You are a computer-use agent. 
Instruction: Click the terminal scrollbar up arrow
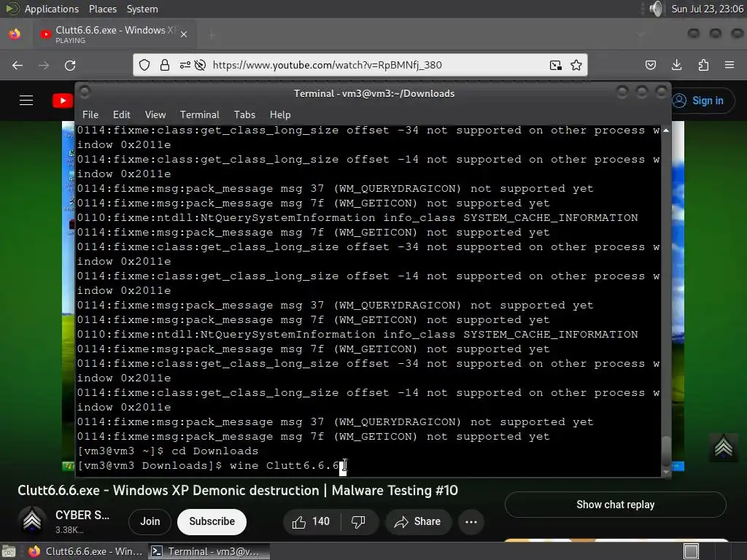666,130
